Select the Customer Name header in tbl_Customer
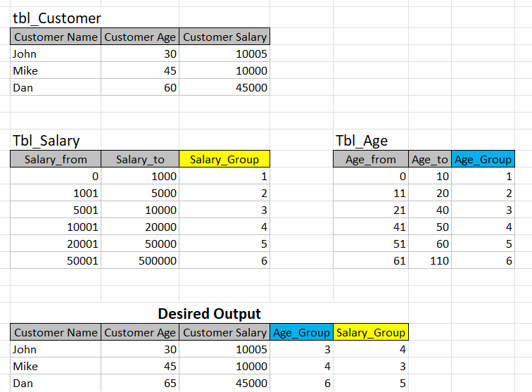The height and width of the screenshot is (392, 532). tap(56, 37)
